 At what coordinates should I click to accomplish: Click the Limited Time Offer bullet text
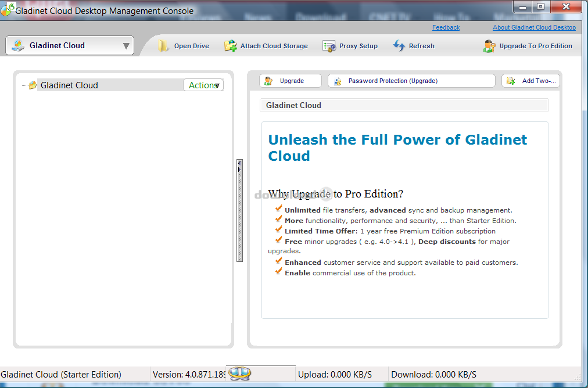(x=390, y=231)
